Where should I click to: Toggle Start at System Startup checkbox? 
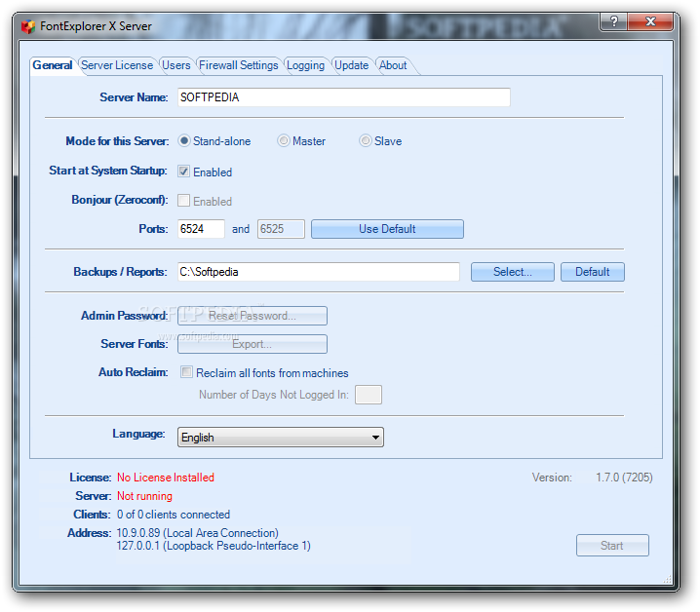(x=183, y=172)
